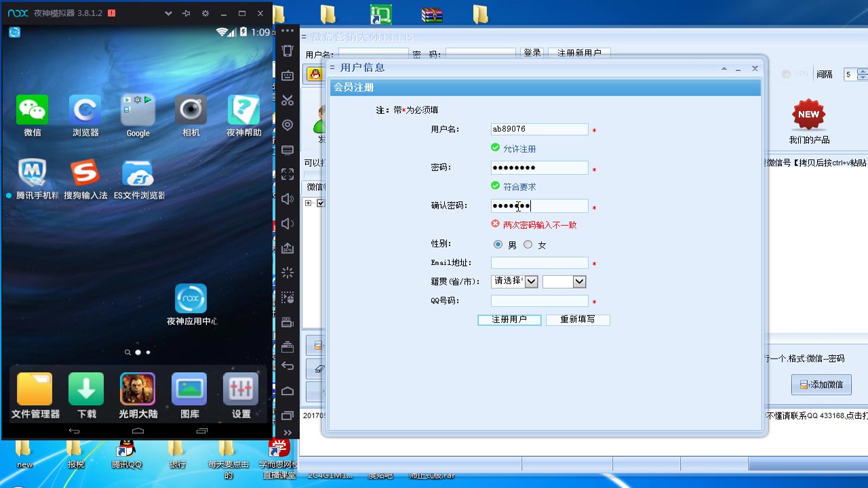Viewport: 868px width, 488px height.
Task: Open the QQ penguin toolbar icon
Action: pos(315,75)
